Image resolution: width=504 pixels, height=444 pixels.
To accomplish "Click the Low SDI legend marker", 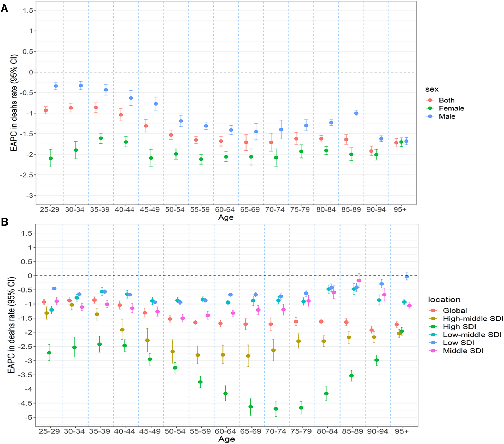I will 433,343.
